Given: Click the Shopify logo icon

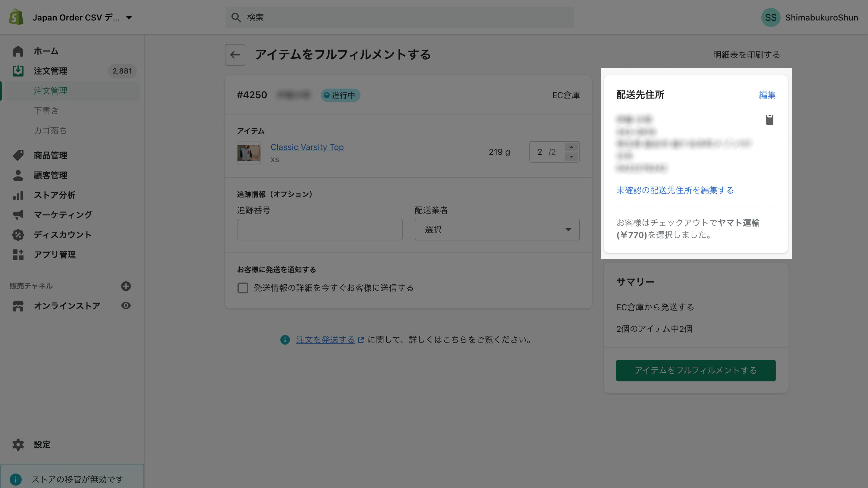Looking at the screenshot, I should pyautogui.click(x=16, y=17).
